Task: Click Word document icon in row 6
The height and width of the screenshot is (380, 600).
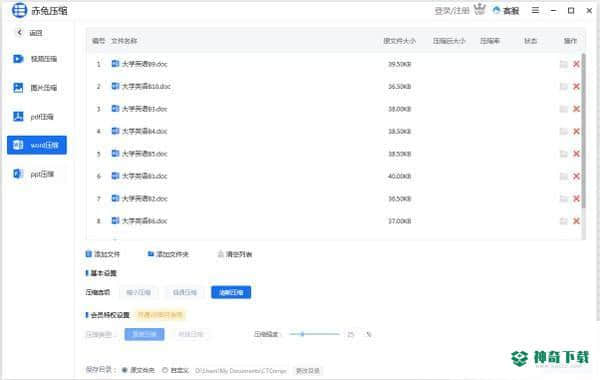Action: [x=115, y=176]
